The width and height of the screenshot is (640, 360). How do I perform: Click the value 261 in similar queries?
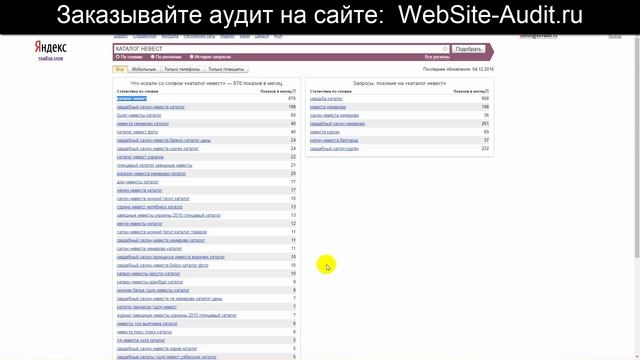pyautogui.click(x=485, y=124)
